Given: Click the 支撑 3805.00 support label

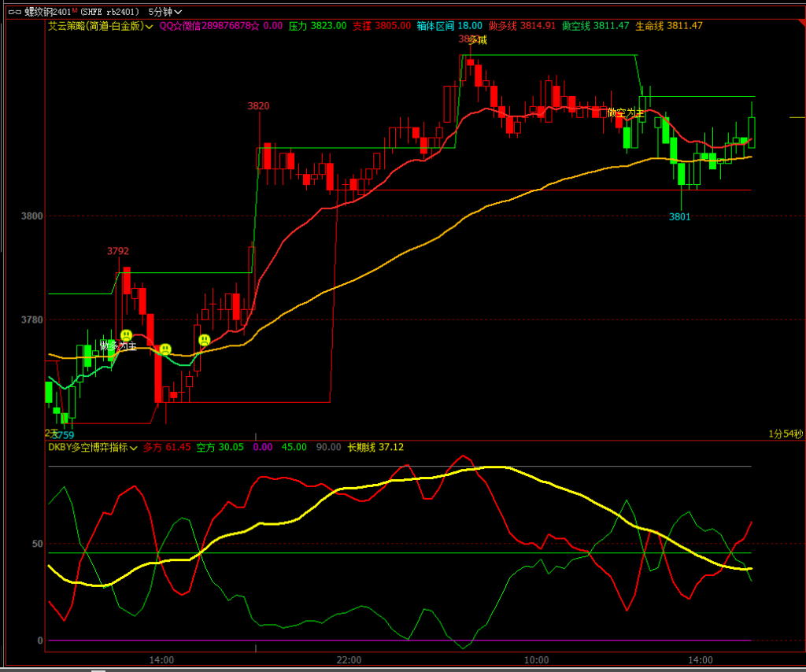Looking at the screenshot, I should pyautogui.click(x=381, y=26).
